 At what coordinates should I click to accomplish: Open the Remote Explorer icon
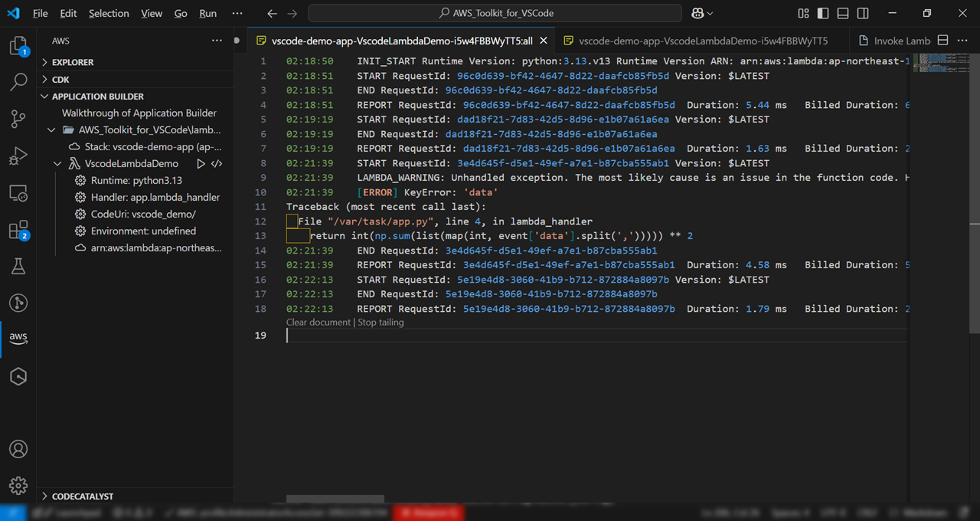(x=18, y=193)
